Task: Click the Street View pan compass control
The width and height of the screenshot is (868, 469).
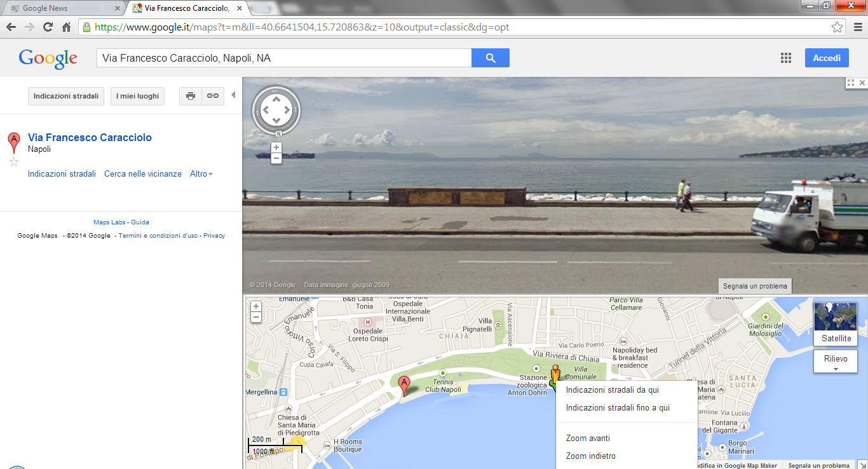Action: pyautogui.click(x=276, y=111)
